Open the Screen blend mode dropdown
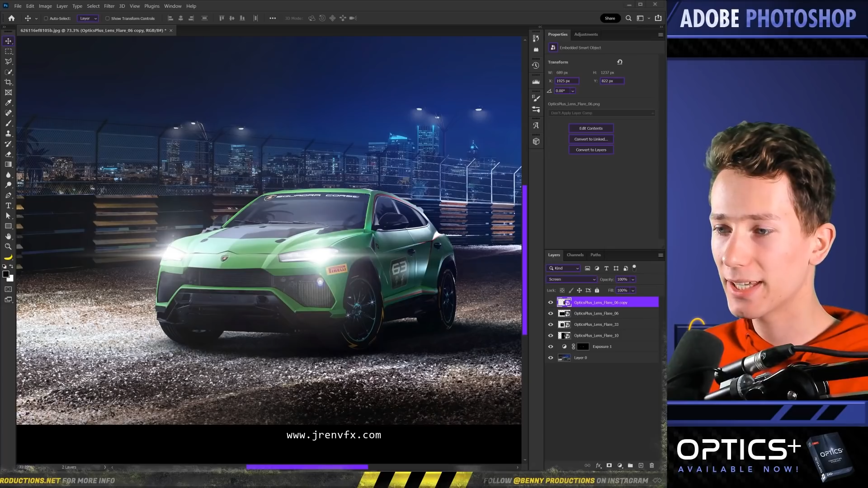This screenshot has width=868, height=488. click(x=572, y=279)
